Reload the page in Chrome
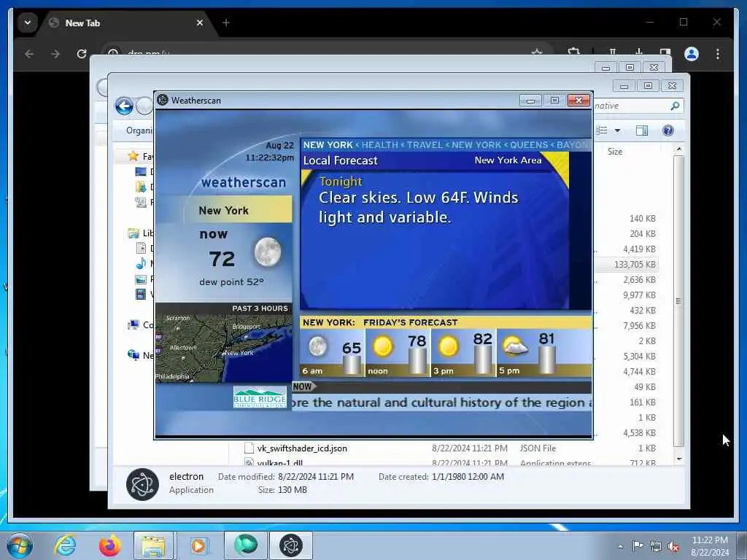 coord(82,54)
